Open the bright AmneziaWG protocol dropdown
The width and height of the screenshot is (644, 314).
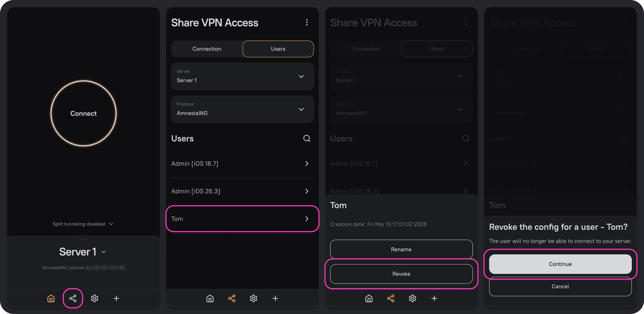click(242, 109)
